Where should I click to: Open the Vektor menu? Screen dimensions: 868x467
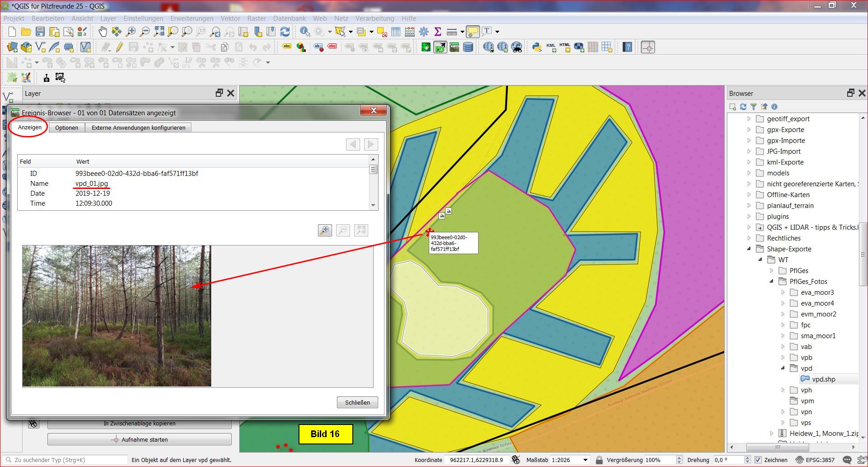(x=230, y=19)
